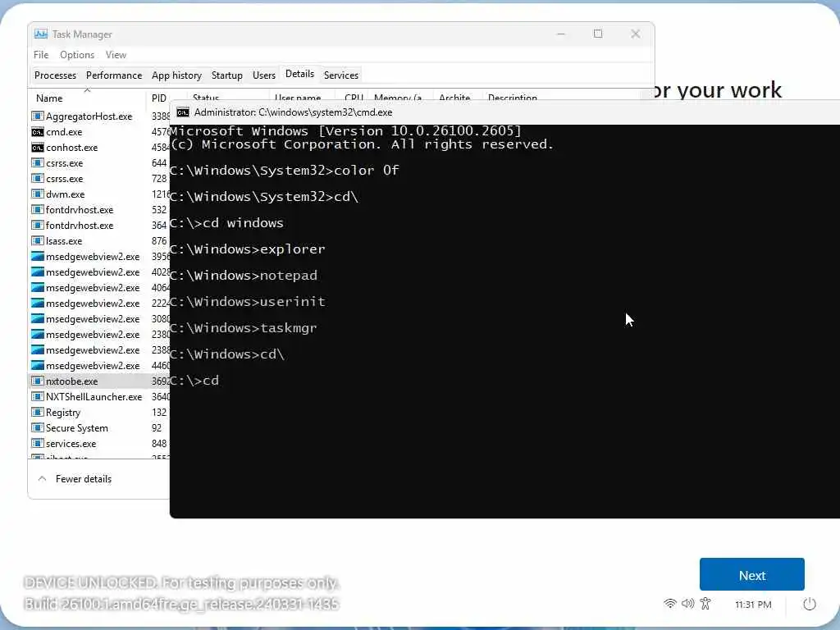Sort by the Name column header

[x=49, y=98]
